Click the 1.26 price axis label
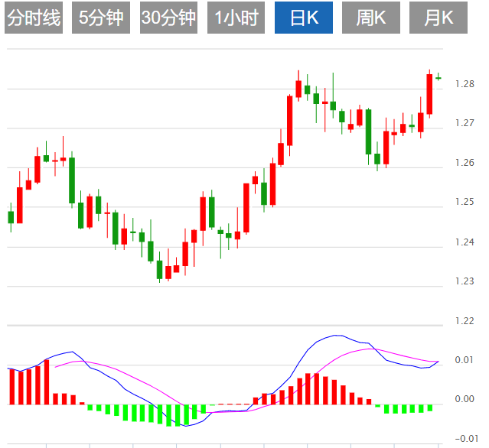489x448 pixels. point(465,163)
